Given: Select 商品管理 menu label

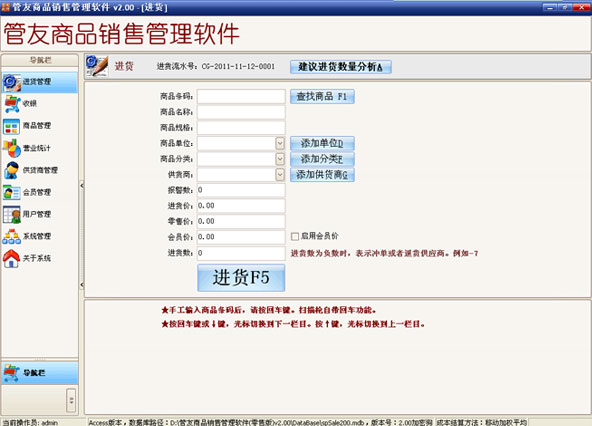Looking at the screenshot, I should click(x=37, y=125).
